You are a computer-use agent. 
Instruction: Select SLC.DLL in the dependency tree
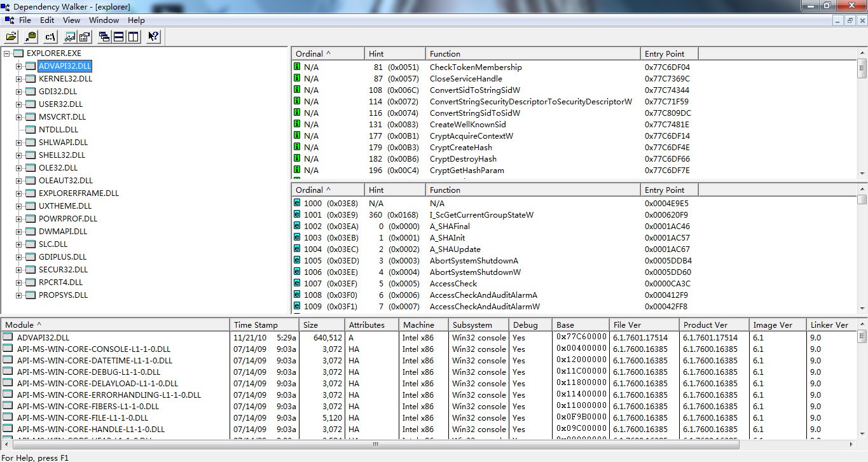click(53, 244)
